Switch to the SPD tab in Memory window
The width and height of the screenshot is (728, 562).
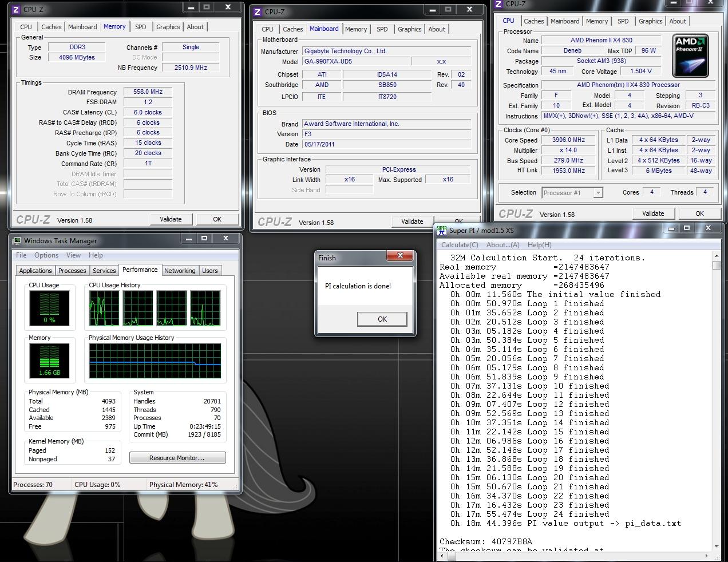click(x=140, y=27)
